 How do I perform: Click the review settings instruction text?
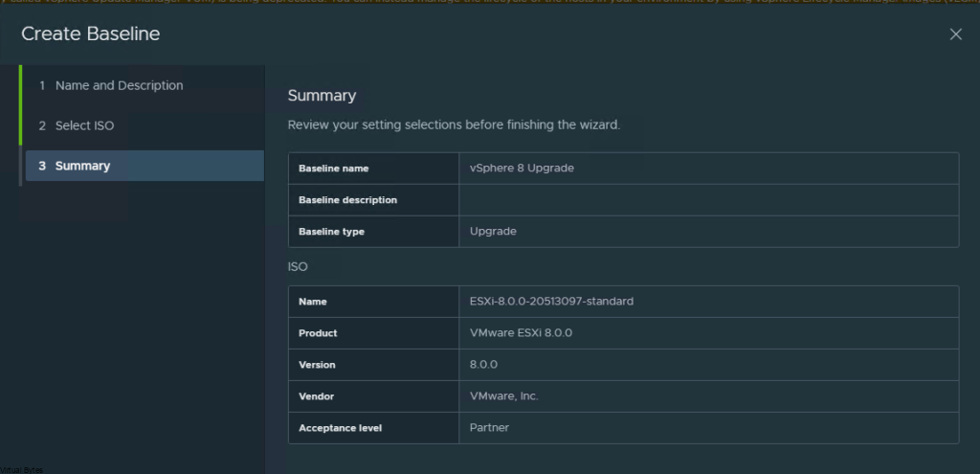coord(454,124)
